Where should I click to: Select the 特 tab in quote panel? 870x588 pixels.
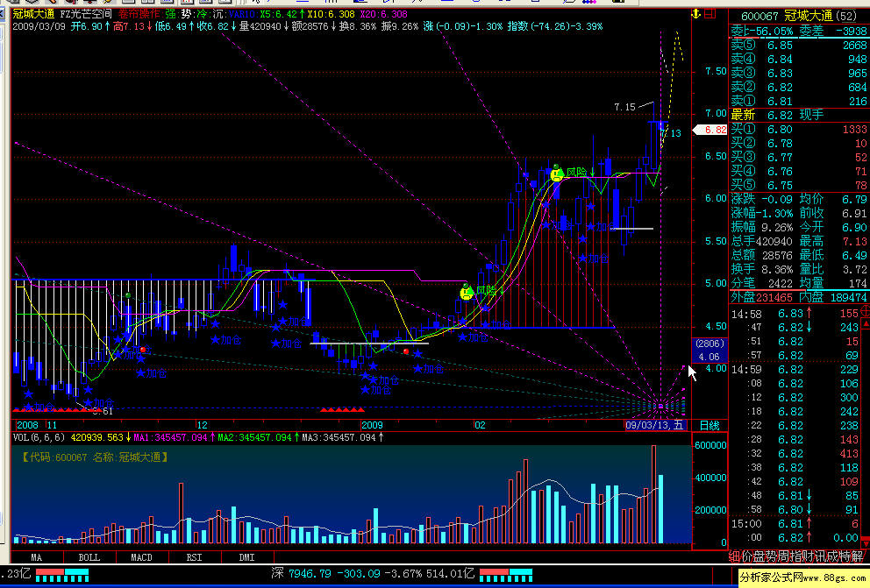coord(845,556)
